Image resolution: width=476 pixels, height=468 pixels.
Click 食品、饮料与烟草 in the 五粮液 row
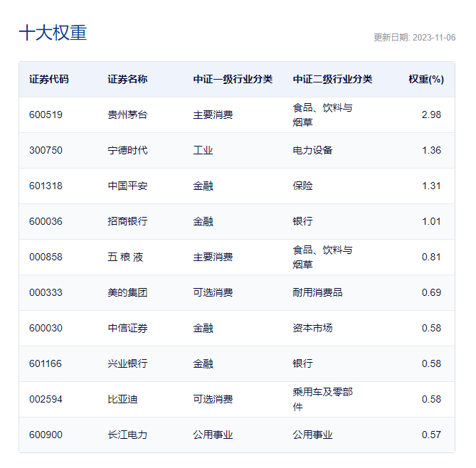point(323,257)
